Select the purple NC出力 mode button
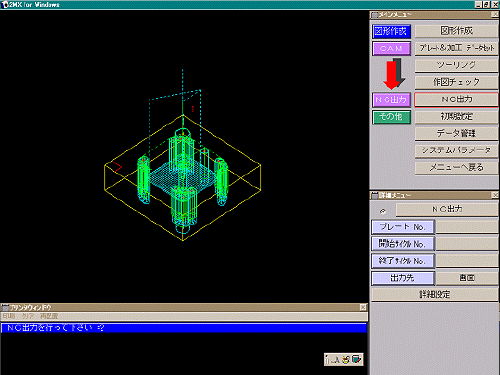This screenshot has height=375, width=500. [x=391, y=100]
